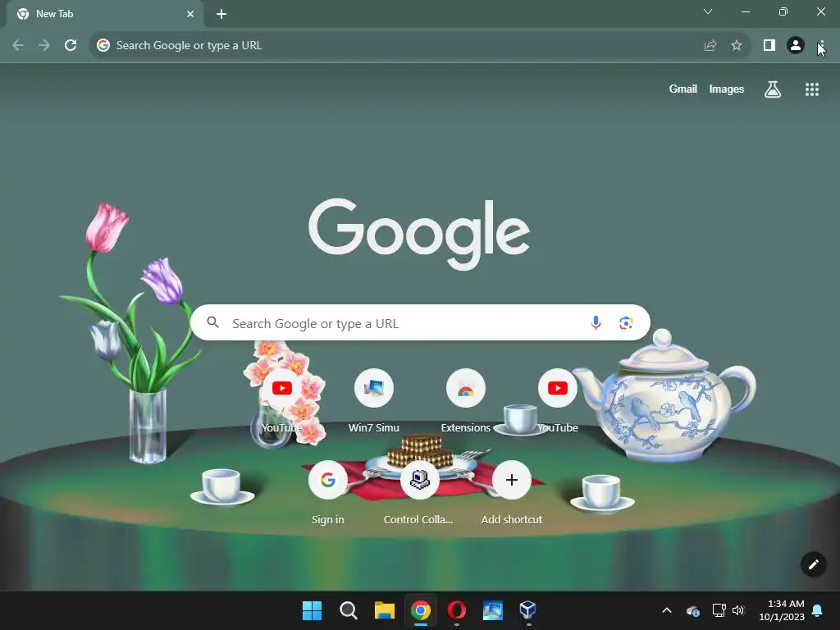Click the cloud sync tray icon
Screen dimensions: 840x630
(692, 610)
